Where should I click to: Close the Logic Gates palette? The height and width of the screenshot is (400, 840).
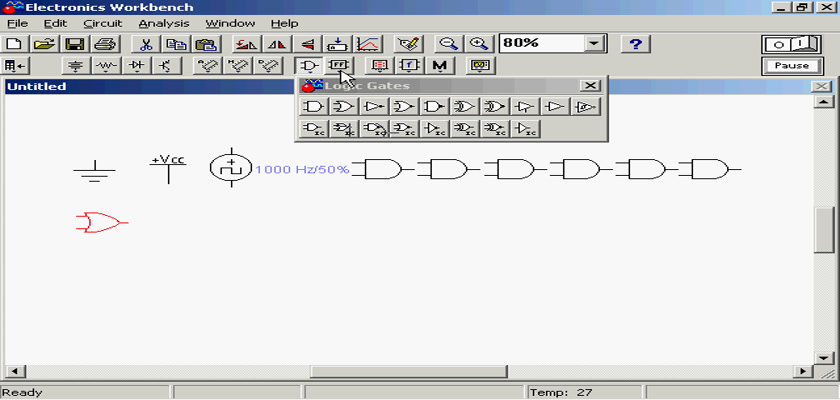coord(591,86)
